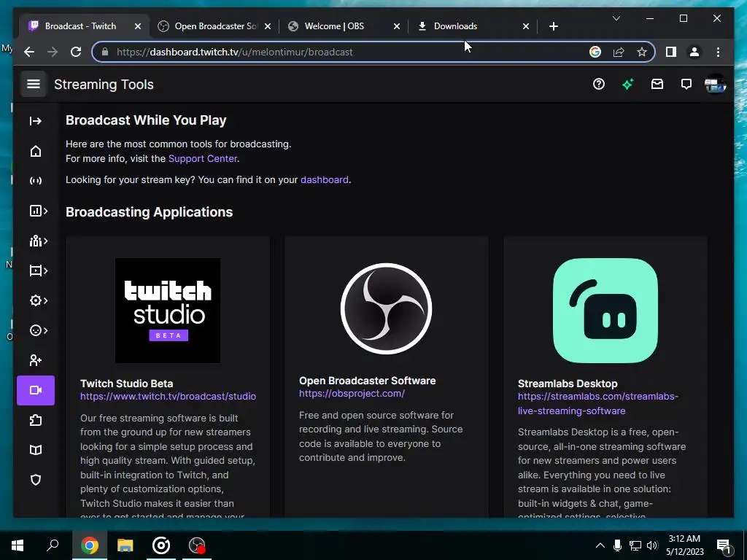The width and height of the screenshot is (747, 560).
Task: Open the twitch.tv/broadcast/studio link
Action: [168, 396]
